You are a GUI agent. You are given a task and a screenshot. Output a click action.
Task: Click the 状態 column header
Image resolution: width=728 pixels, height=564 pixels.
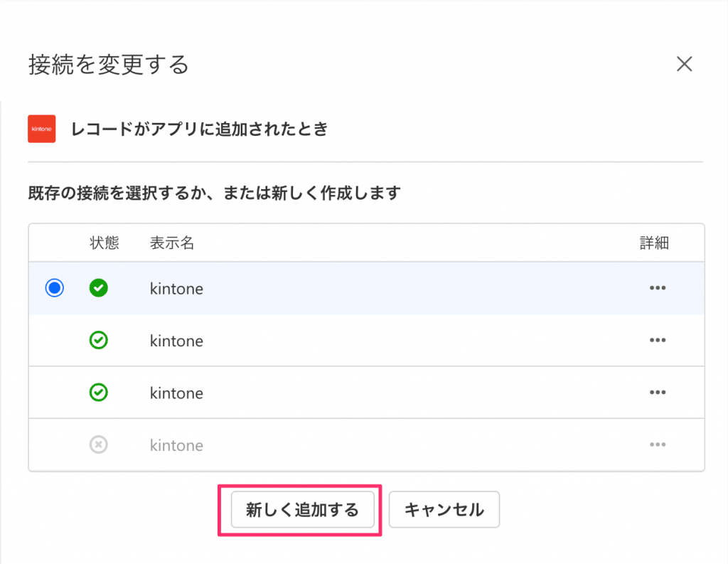click(105, 243)
